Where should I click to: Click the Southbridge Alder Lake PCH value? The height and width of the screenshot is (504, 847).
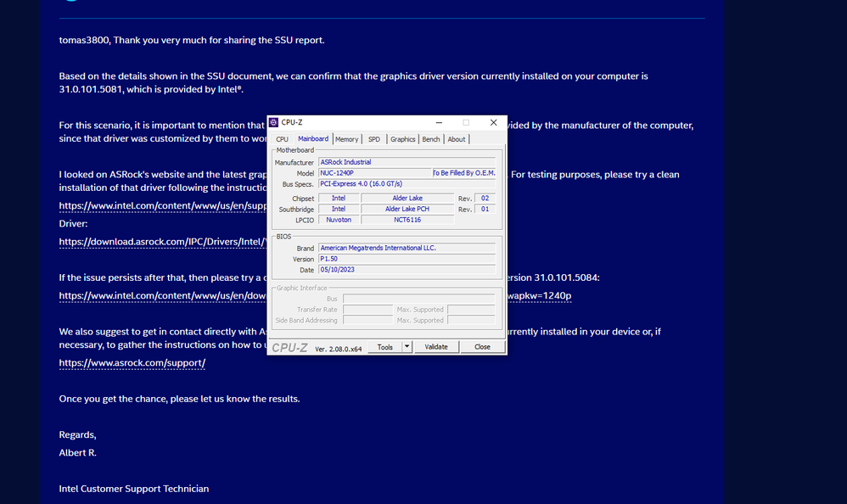pyautogui.click(x=408, y=209)
